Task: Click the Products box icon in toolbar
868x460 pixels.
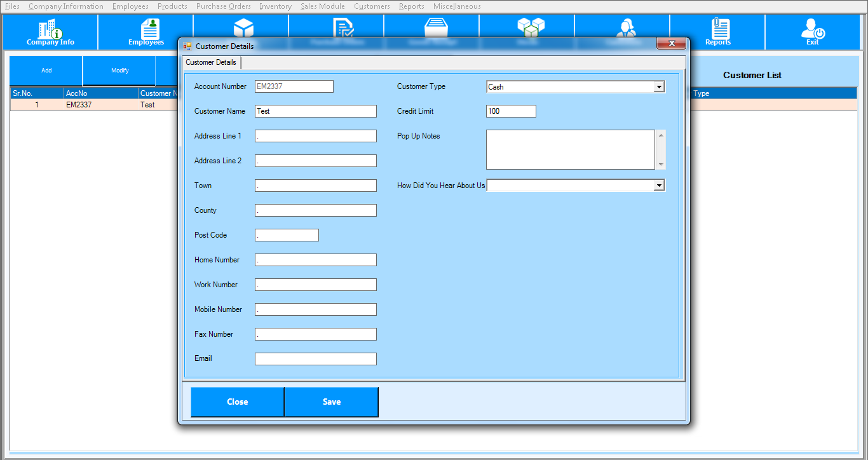Action: [x=243, y=27]
